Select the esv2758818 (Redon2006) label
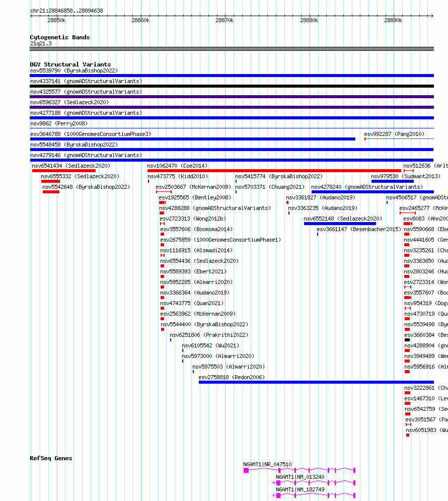Viewport: 448px width, 501px height. coord(232,377)
